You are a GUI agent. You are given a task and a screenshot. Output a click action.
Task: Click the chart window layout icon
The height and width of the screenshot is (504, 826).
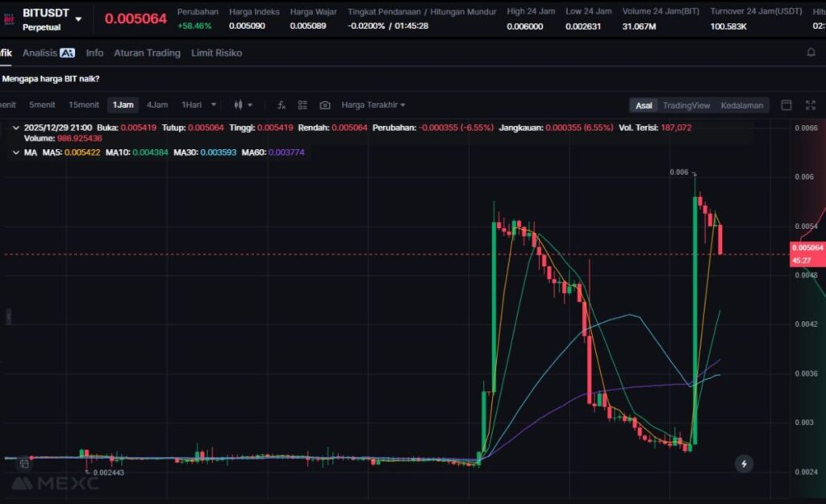pyautogui.click(x=786, y=105)
